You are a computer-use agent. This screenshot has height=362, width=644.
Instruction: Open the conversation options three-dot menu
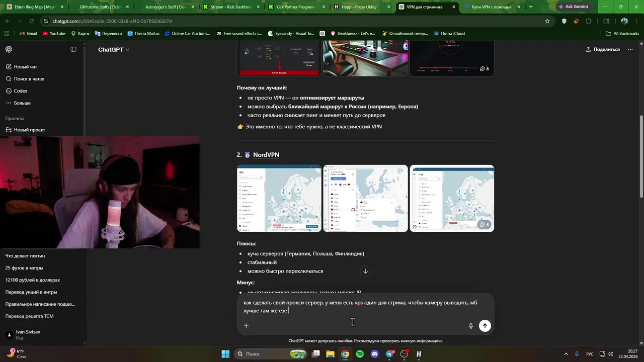630,49
